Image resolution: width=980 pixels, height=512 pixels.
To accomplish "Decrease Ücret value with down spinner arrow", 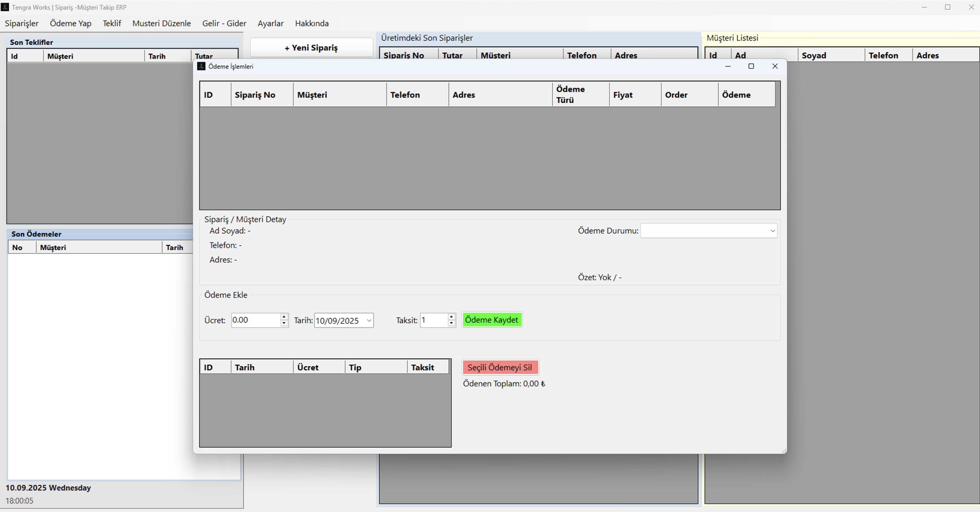I will [x=284, y=323].
